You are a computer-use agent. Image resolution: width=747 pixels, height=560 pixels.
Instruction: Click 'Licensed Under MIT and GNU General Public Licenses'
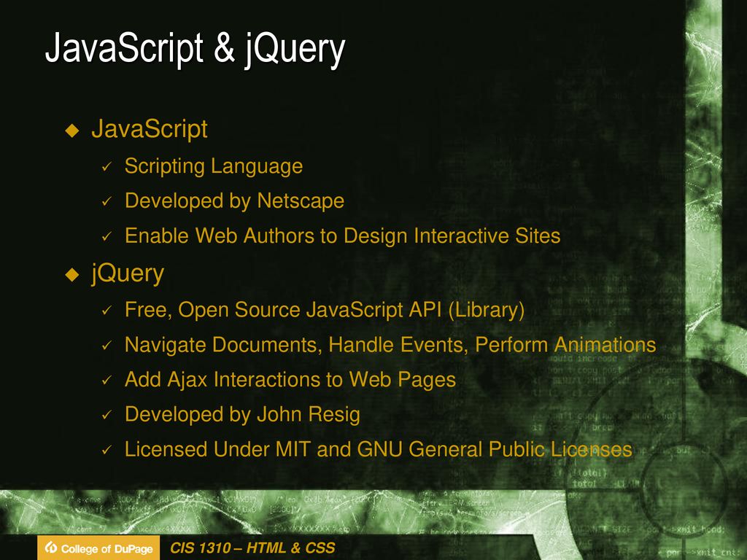point(379,449)
